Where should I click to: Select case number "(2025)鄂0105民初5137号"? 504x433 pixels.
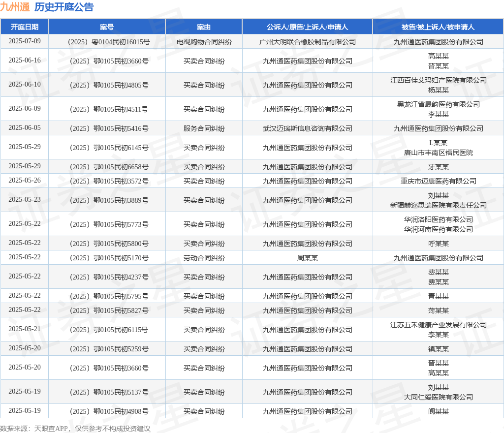pos(109,393)
